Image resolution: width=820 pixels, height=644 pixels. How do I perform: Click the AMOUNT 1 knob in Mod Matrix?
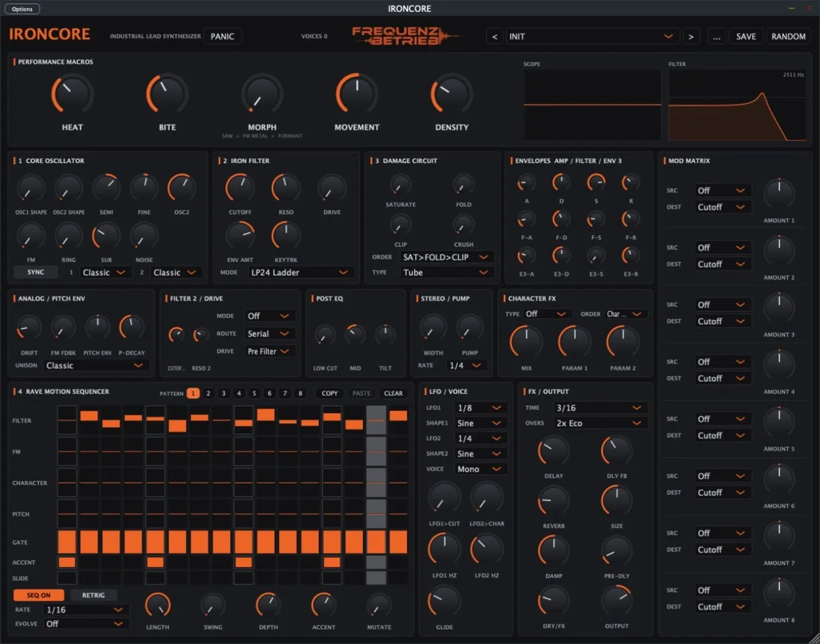(x=779, y=194)
